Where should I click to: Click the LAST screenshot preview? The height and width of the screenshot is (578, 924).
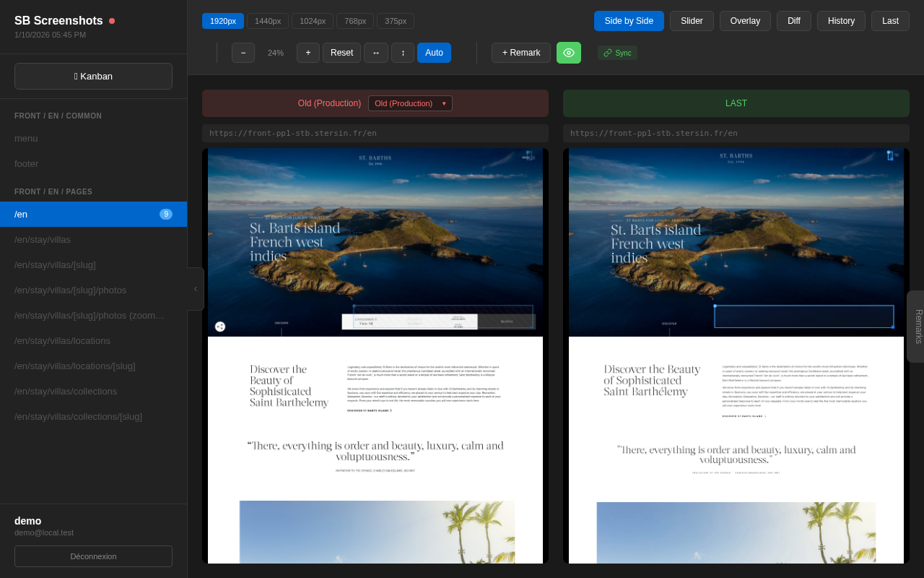coord(736,356)
